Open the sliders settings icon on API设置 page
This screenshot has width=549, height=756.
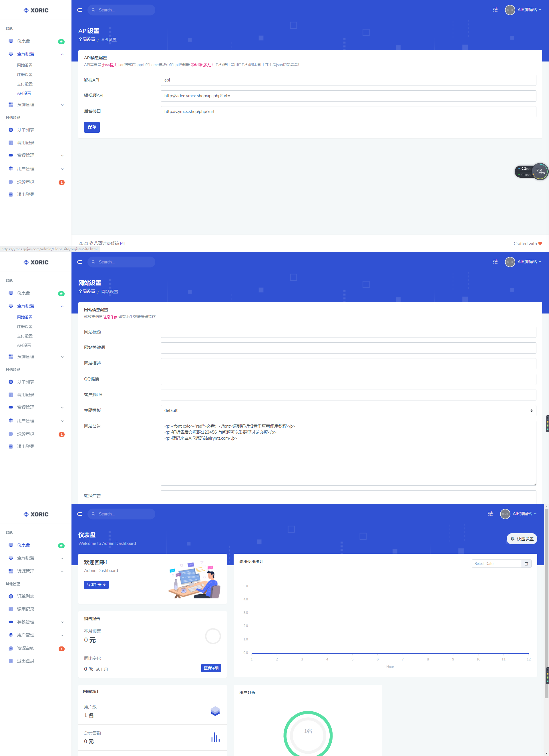[x=495, y=10]
